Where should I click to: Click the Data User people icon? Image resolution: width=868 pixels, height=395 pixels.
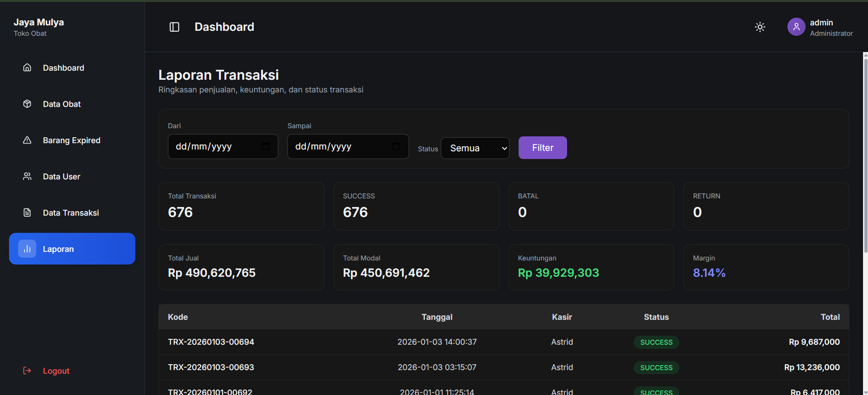tap(27, 176)
